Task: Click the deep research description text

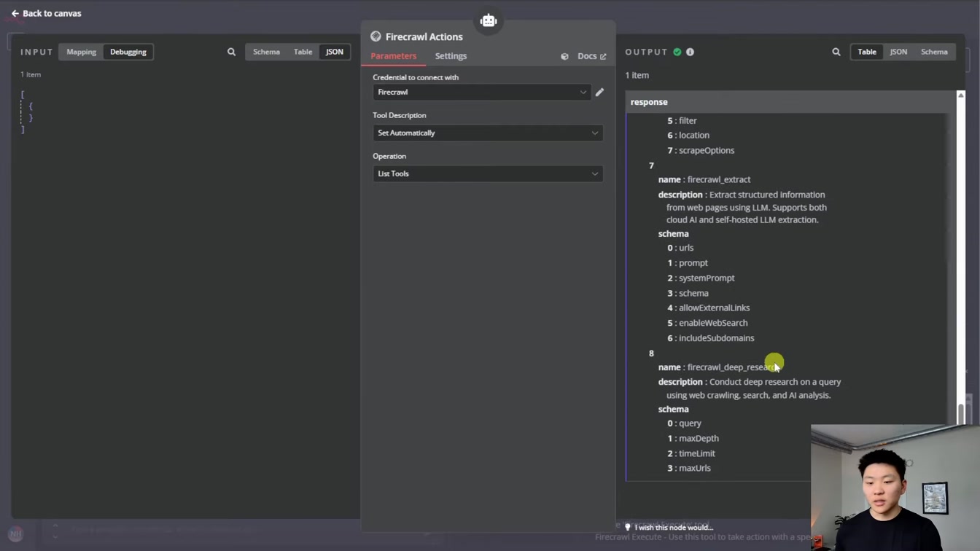Action: (750, 388)
